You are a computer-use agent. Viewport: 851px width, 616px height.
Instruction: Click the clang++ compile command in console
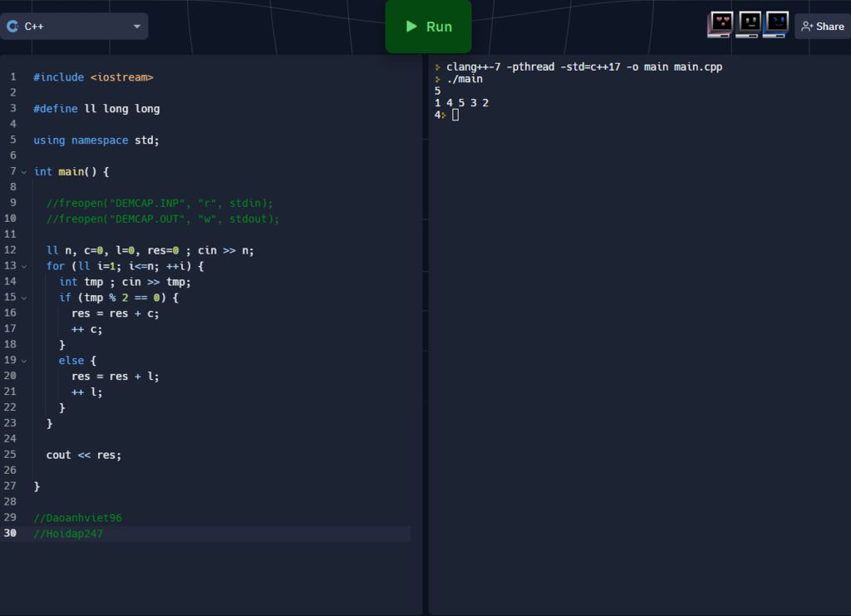pyautogui.click(x=583, y=67)
